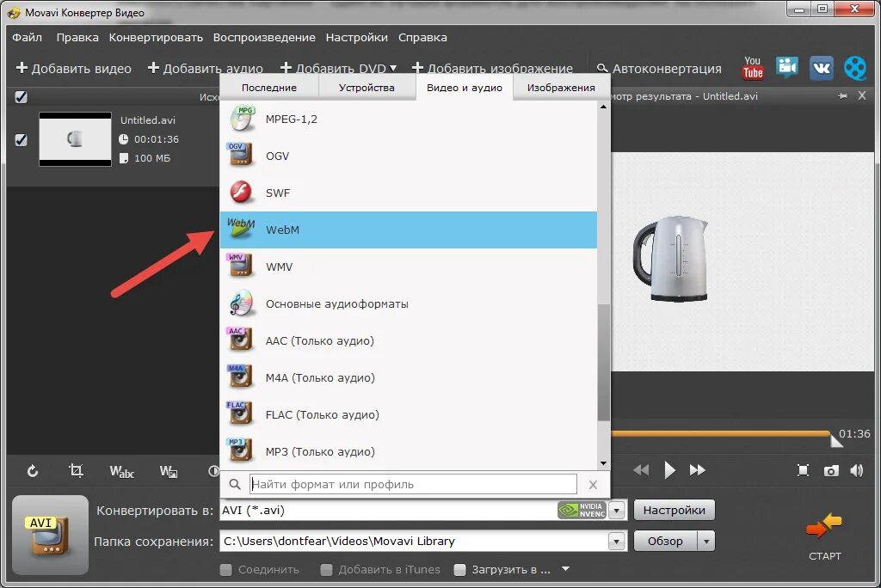Uncheck the Untitled.avi file checkbox

(21, 139)
